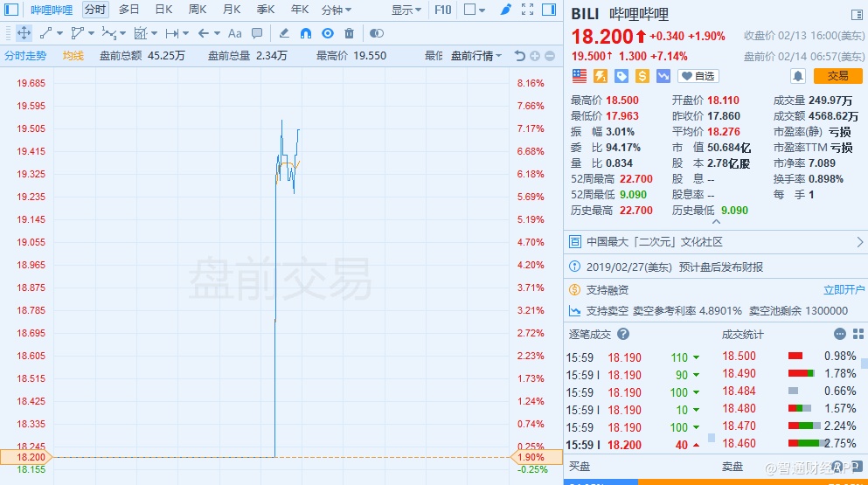
Task: Add a comment bubble annotation
Action: [x=257, y=33]
